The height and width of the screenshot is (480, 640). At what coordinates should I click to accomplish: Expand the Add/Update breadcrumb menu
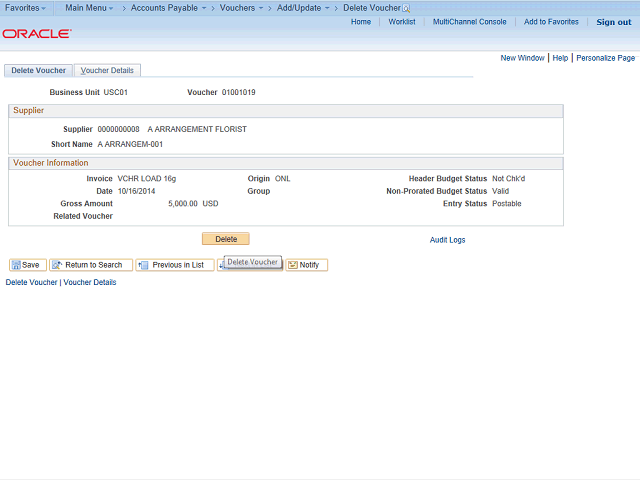pyautogui.click(x=303, y=8)
